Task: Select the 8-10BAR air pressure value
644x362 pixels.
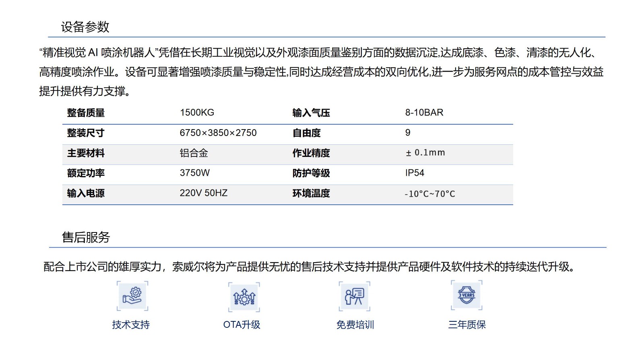Action: [424, 113]
